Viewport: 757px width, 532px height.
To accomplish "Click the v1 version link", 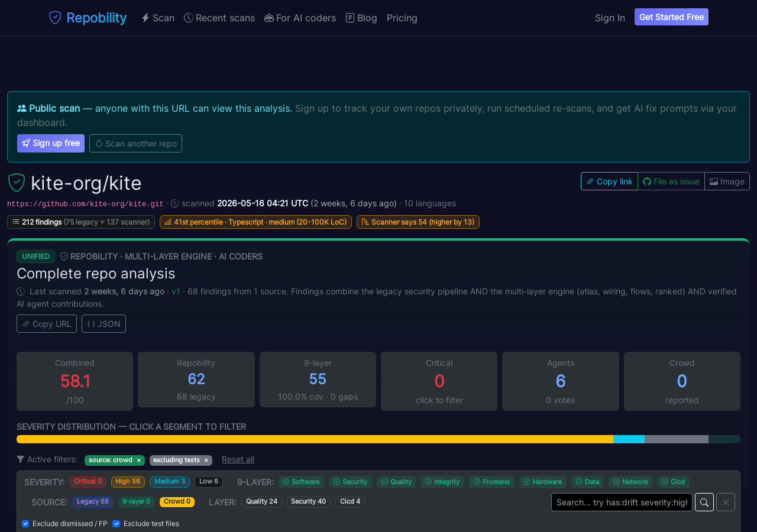I will coord(176,291).
